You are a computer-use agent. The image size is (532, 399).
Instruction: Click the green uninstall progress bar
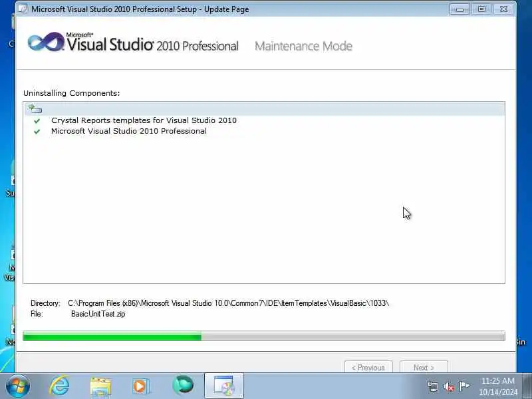(x=264, y=336)
